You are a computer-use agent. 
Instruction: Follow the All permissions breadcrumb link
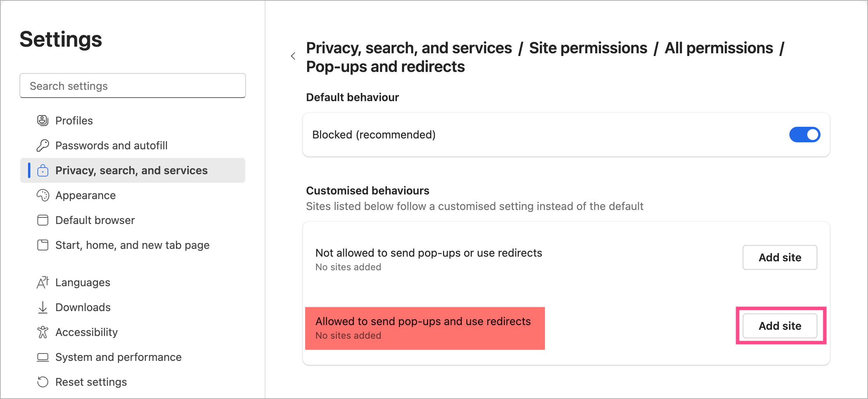pos(719,48)
